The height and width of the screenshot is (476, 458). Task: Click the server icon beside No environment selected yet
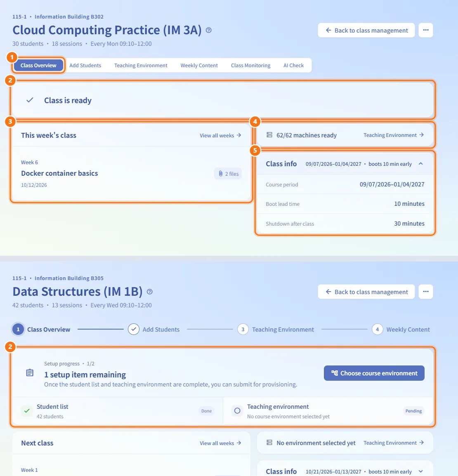point(269,443)
